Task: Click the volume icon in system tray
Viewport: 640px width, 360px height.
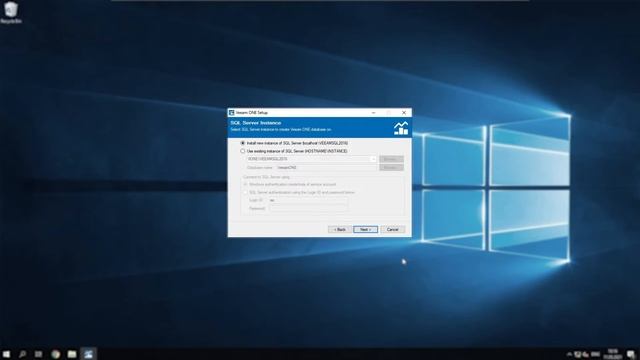Action: click(x=586, y=354)
